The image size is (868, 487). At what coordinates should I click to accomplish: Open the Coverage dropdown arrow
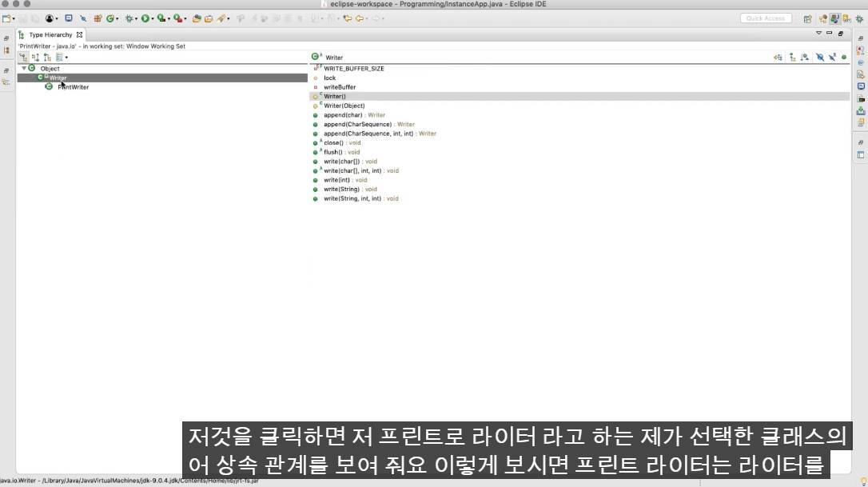pyautogui.click(x=169, y=19)
